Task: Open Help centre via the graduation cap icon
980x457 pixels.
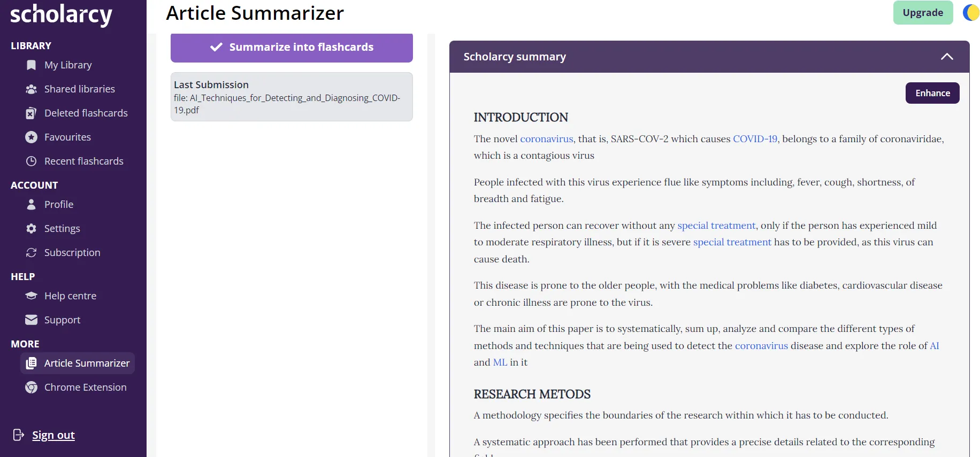Action: point(31,296)
